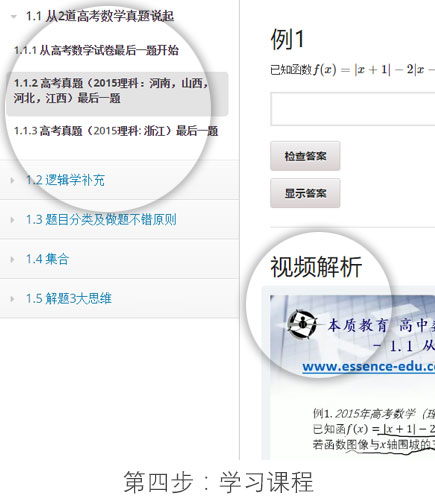This screenshot has width=435, height=500.
Task: Open the 1.5 解题3大思维 section title
Action: click(x=69, y=298)
